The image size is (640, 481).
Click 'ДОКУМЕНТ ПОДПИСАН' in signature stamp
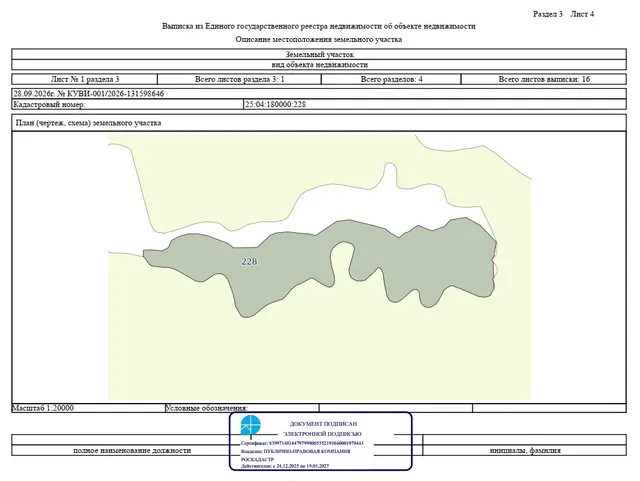(323, 424)
